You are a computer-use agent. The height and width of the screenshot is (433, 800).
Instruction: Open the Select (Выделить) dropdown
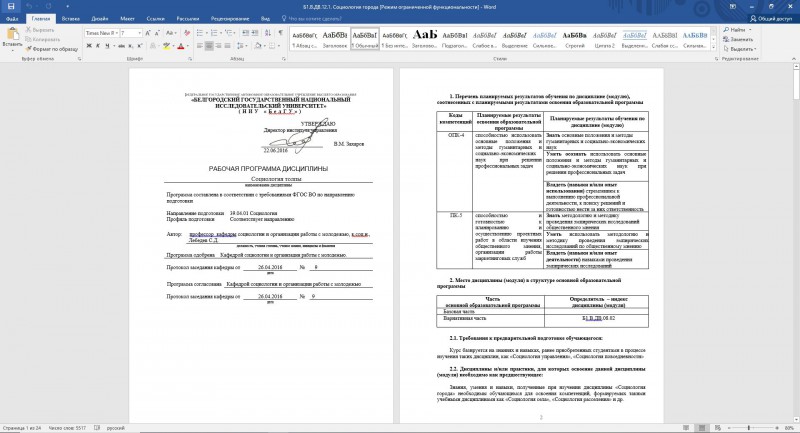coord(739,49)
